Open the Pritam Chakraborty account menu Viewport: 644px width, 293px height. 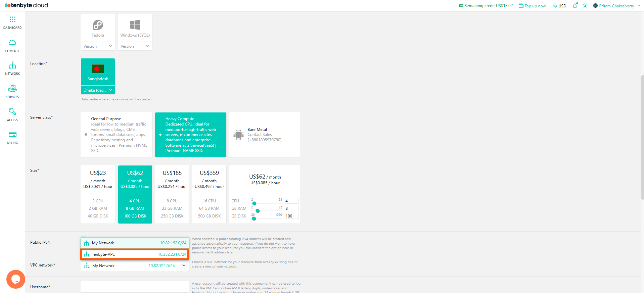[616, 6]
